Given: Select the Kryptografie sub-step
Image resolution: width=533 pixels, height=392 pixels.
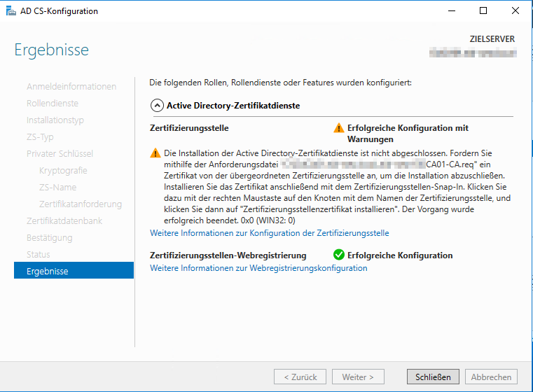Looking at the screenshot, I should (63, 171).
